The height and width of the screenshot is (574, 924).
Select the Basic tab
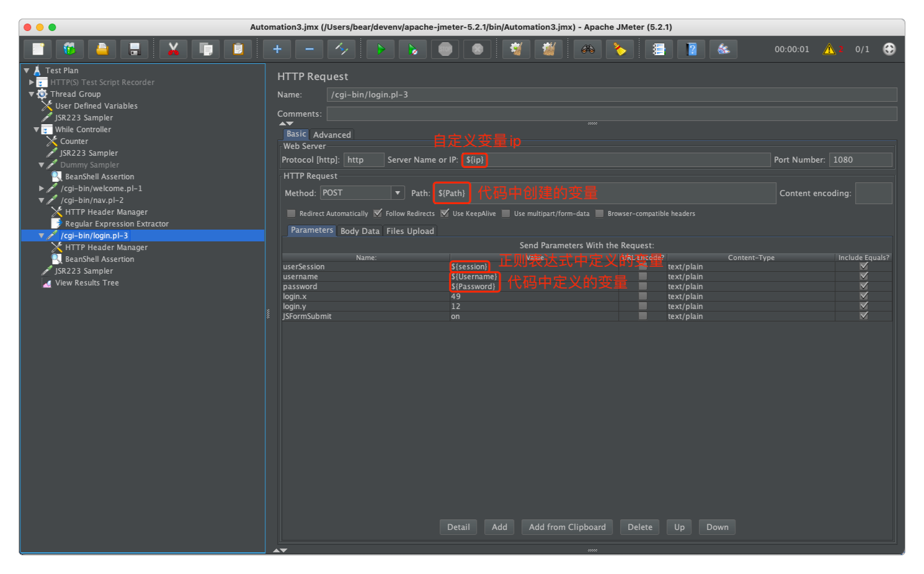pyautogui.click(x=296, y=134)
